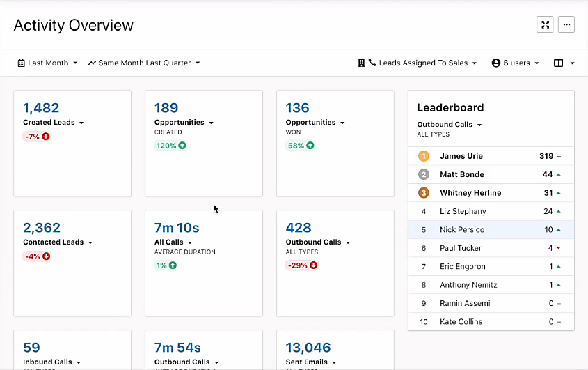This screenshot has width=588, height=370.
Task: Click the calendar icon beside Last Month
Action: [21, 63]
